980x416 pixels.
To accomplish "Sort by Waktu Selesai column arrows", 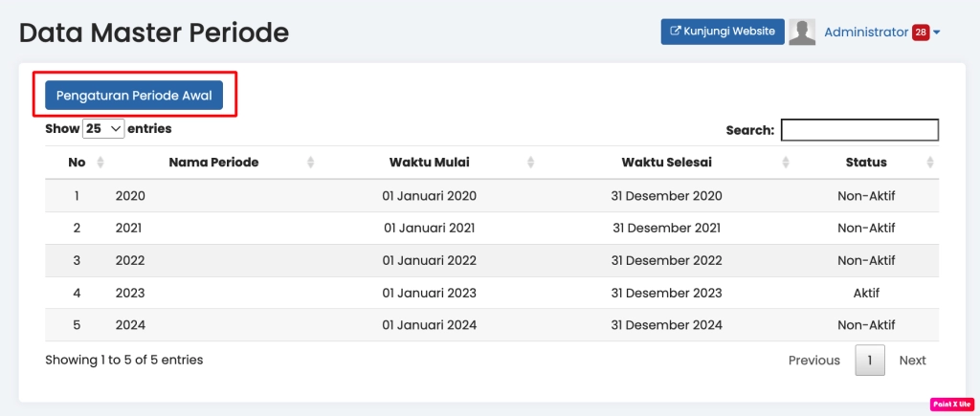I will click(786, 163).
